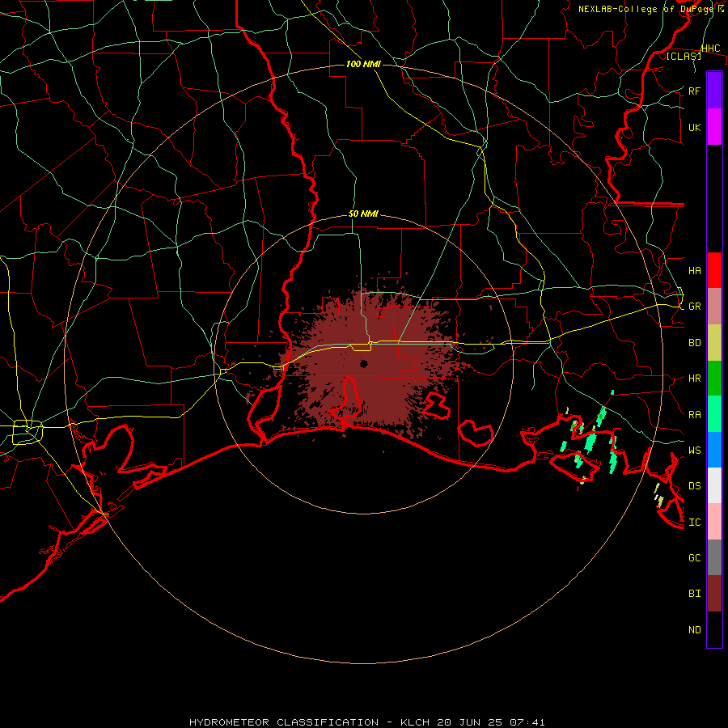
Task: Click the '07:41' timestamp
Action: [527, 722]
